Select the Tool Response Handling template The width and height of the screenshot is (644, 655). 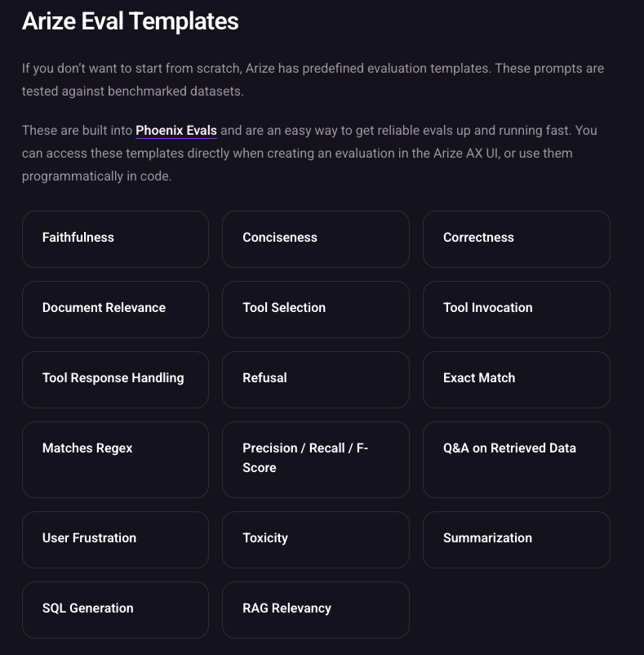tap(115, 379)
